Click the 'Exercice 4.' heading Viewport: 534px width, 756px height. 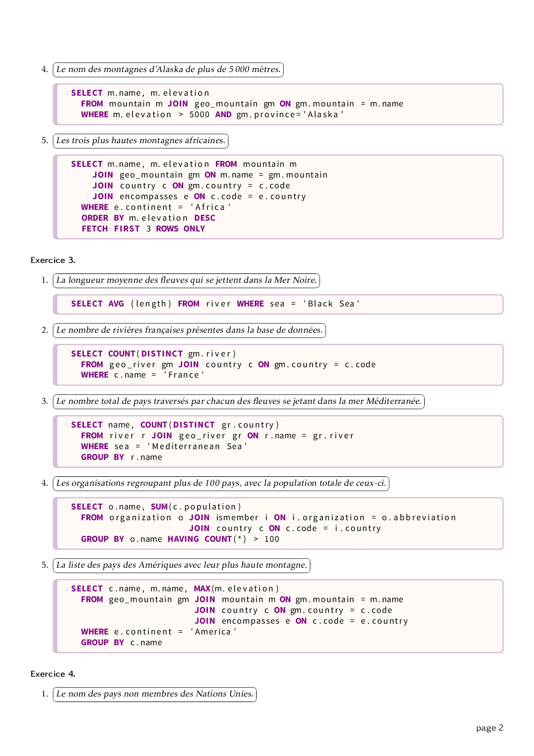53,674
